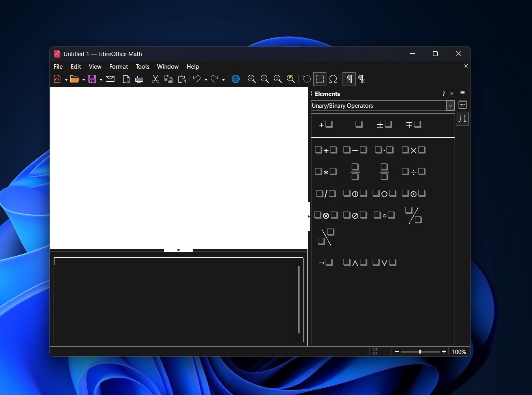Open the Edit menu
The height and width of the screenshot is (395, 532).
[x=75, y=66]
